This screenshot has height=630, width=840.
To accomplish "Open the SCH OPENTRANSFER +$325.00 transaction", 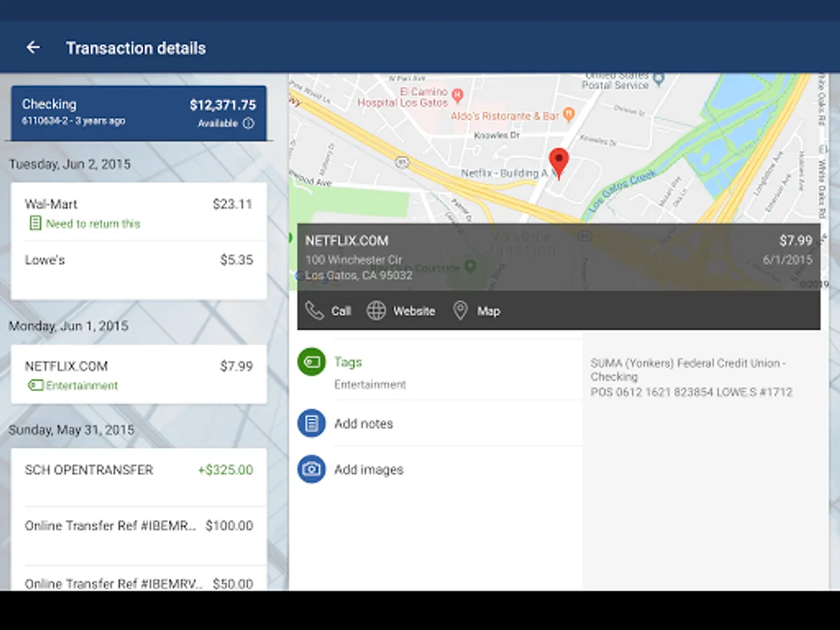I will pyautogui.click(x=139, y=477).
